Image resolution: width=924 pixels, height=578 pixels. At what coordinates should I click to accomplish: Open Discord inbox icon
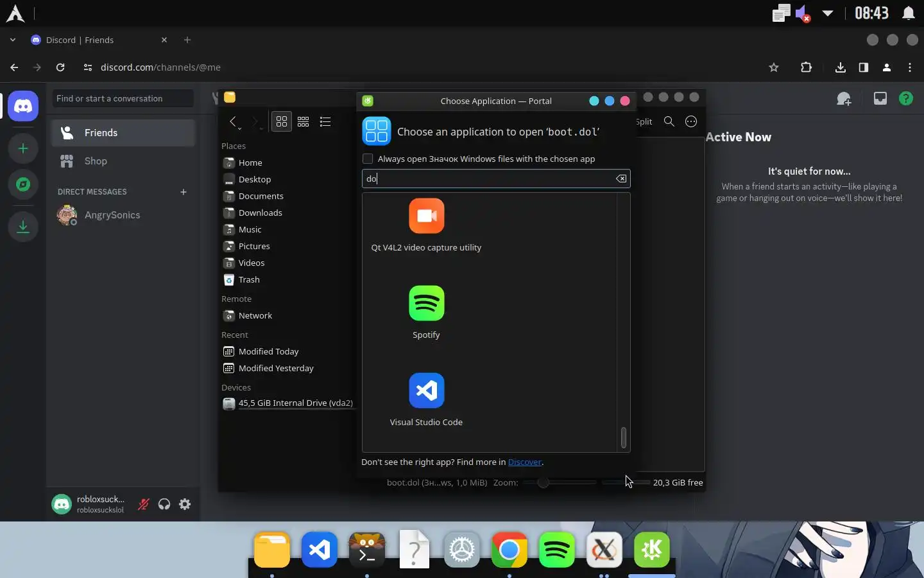[x=880, y=98]
